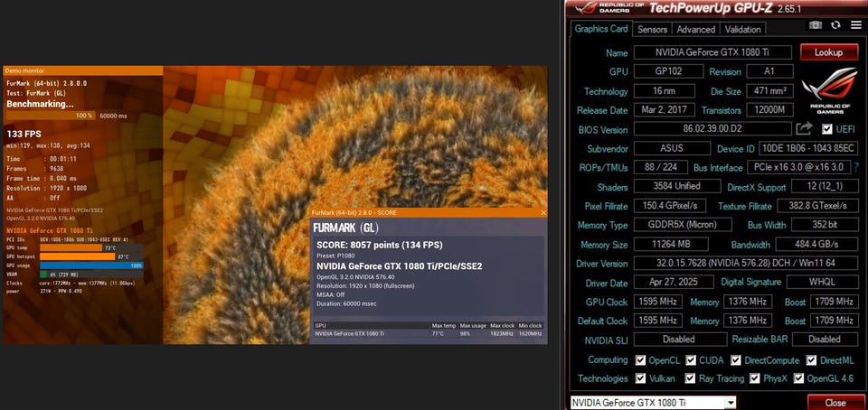Toggle the DirectCompute checkbox

point(736,360)
